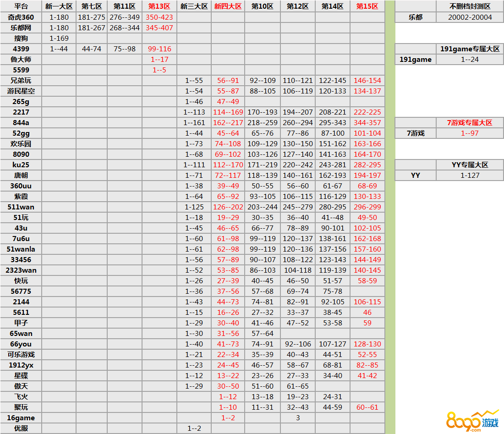Click the 不删档封测区 header cell

pyautogui.click(x=470, y=6)
